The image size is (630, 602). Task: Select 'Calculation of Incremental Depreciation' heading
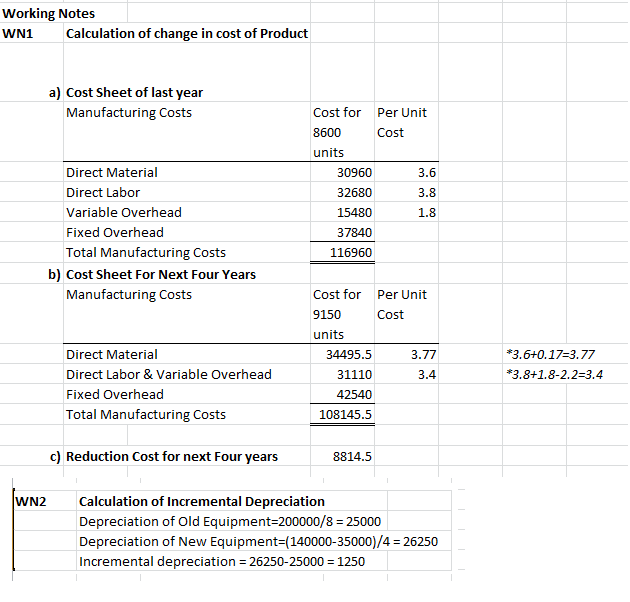(202, 502)
